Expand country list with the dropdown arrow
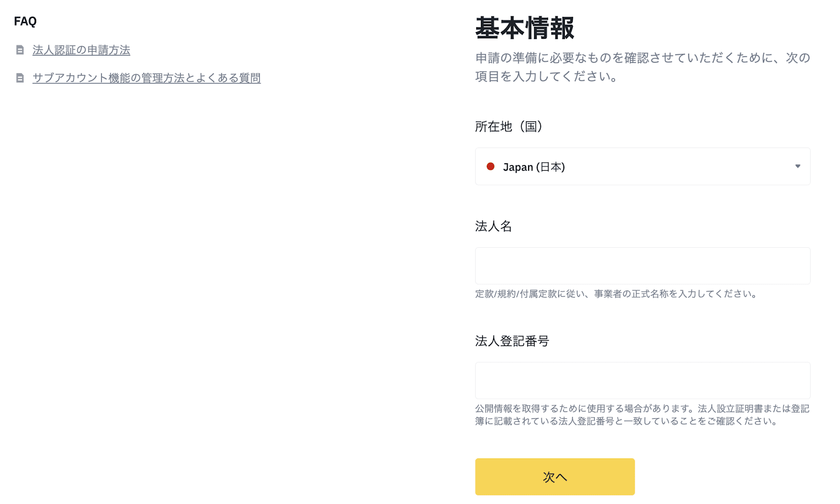 point(797,166)
